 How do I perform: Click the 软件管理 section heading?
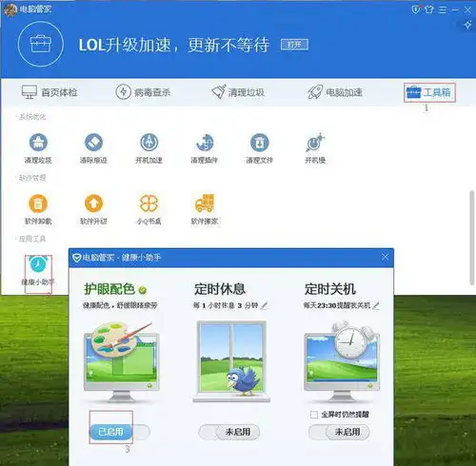point(32,178)
